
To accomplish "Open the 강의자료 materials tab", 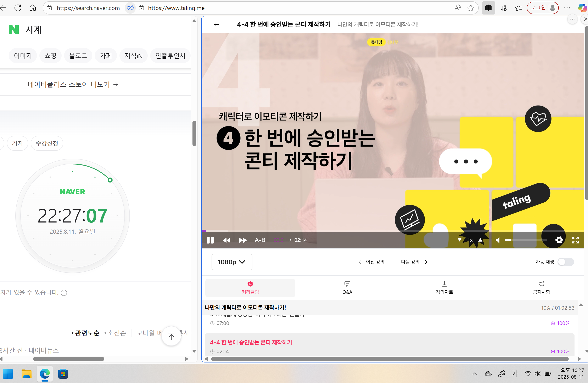I will (444, 287).
